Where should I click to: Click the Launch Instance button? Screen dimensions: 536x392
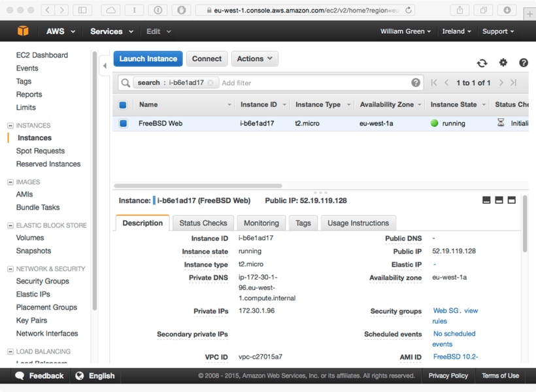[x=148, y=59]
